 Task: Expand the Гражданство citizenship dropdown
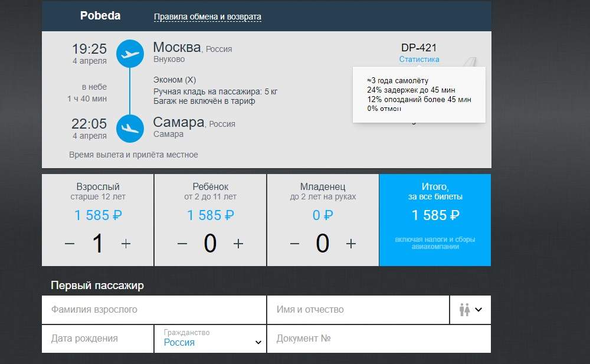tap(258, 342)
